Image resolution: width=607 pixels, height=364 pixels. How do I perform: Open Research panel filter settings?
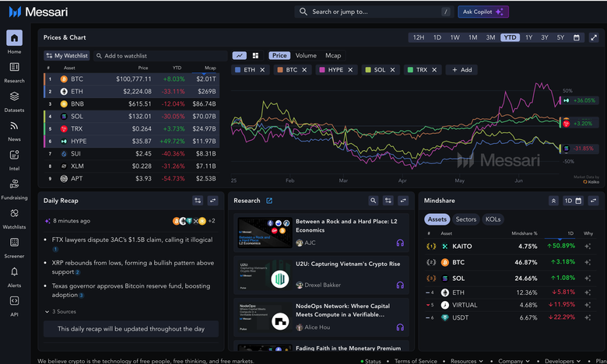click(x=388, y=201)
